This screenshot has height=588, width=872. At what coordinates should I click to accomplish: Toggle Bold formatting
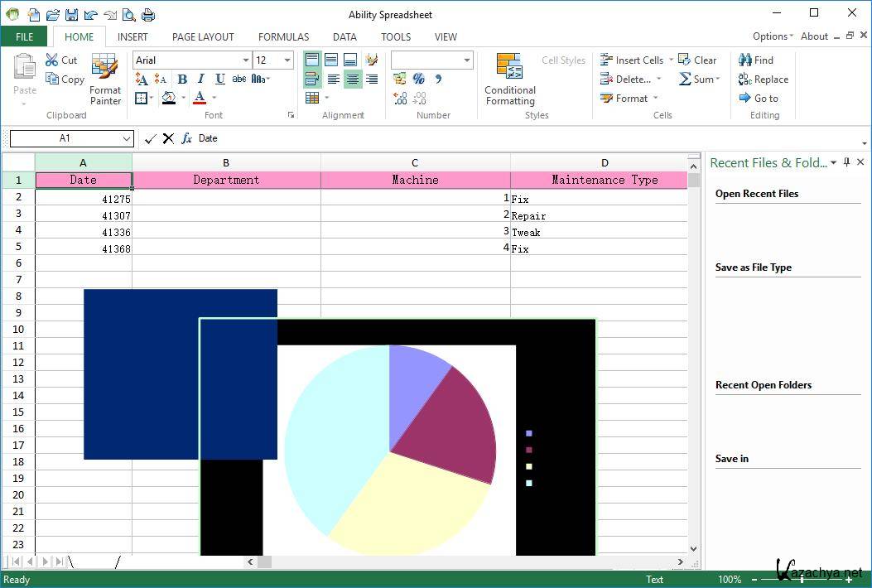[182, 80]
